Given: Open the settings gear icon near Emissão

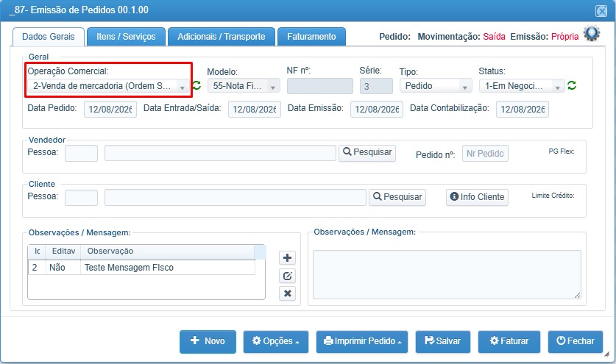Looking at the screenshot, I should pos(592,33).
